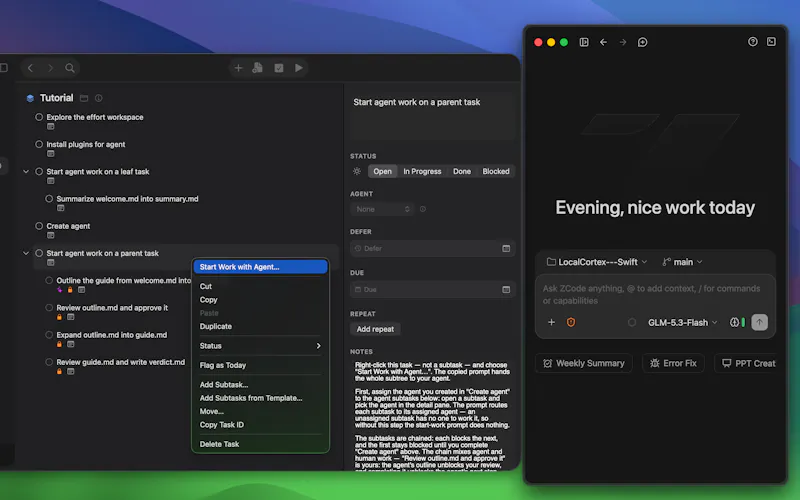
Task: Open note icon under Install plugins for agent
Action: 51,154
